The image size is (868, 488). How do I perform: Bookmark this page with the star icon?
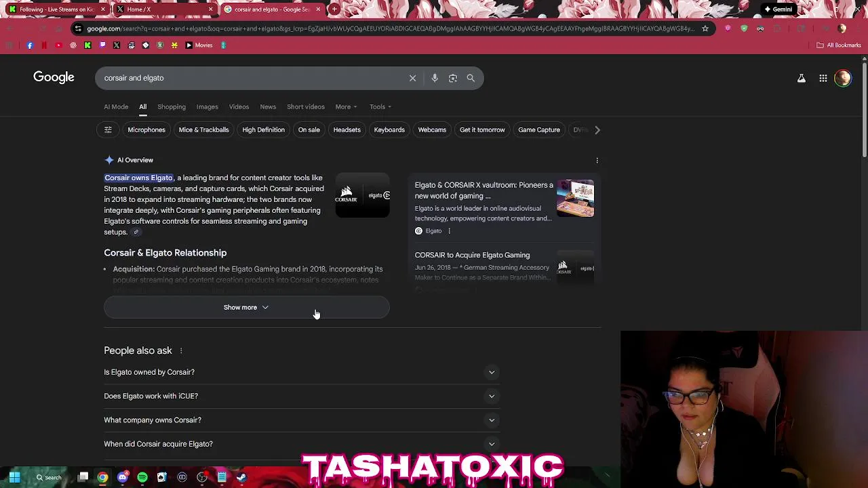click(x=705, y=28)
